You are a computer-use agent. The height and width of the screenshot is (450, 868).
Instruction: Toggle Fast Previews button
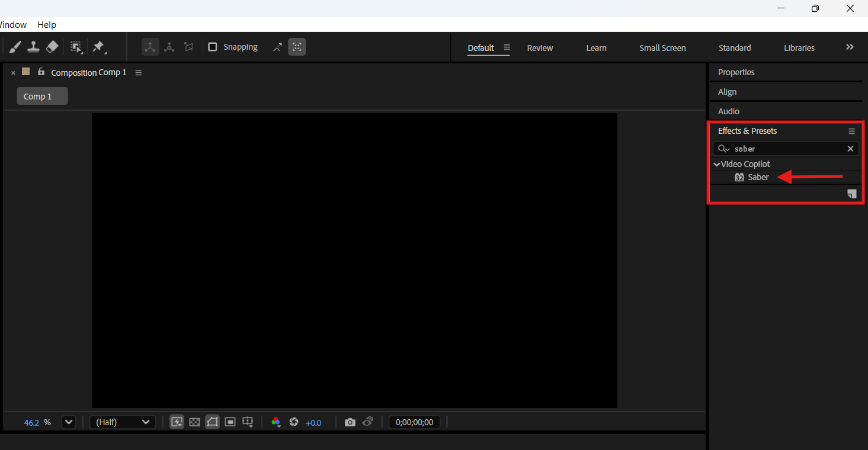(x=177, y=422)
